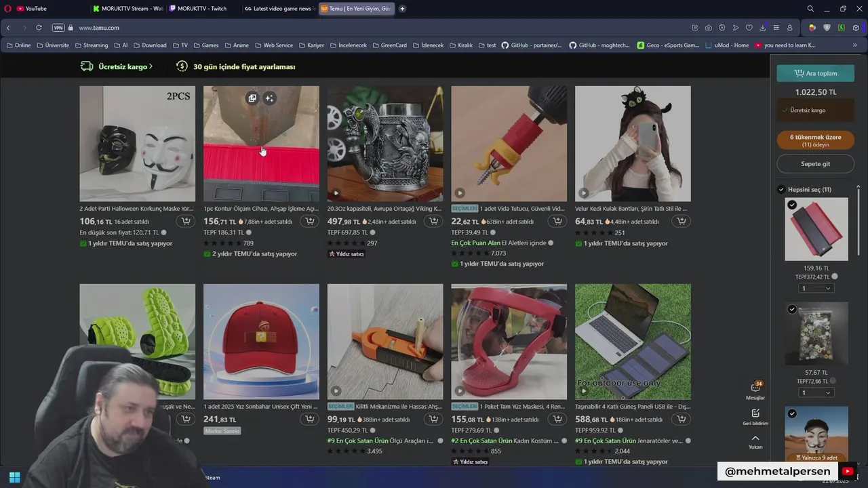Open the Streaming bookmarks folder
The height and width of the screenshot is (488, 868).
click(x=92, y=45)
